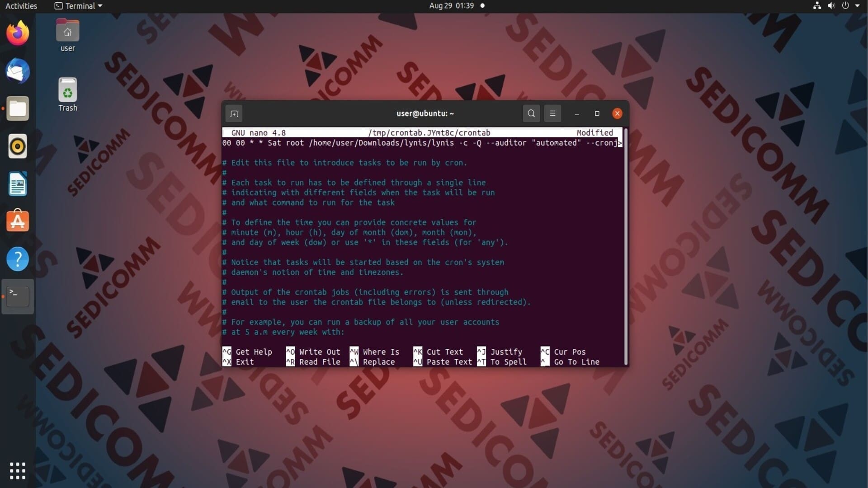Launch Thunderbird mail from the dock
This screenshot has height=488, width=868.
tap(18, 71)
